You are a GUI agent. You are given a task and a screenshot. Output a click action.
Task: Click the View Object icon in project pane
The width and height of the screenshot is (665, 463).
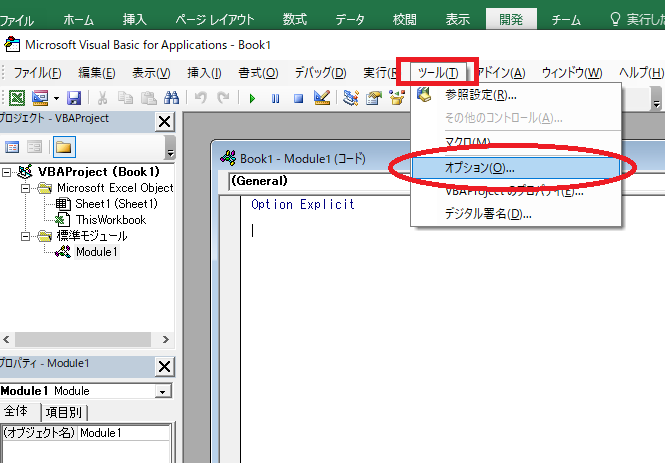(35, 147)
